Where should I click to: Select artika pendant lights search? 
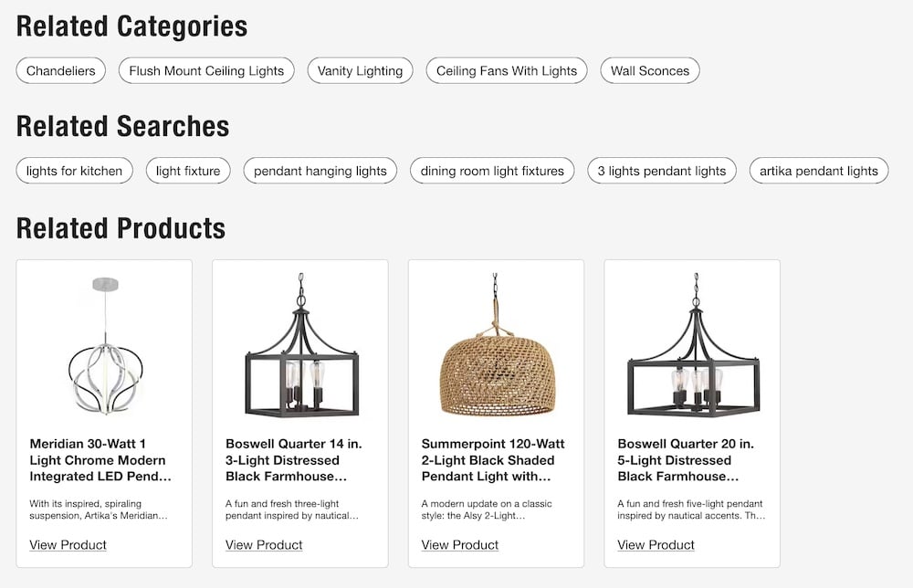pyautogui.click(x=818, y=171)
